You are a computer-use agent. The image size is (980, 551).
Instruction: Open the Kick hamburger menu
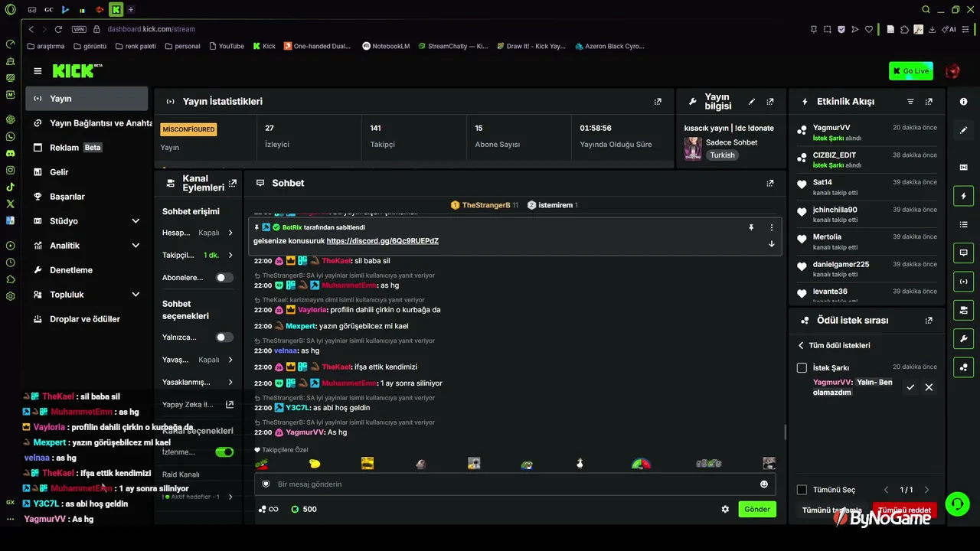point(38,71)
